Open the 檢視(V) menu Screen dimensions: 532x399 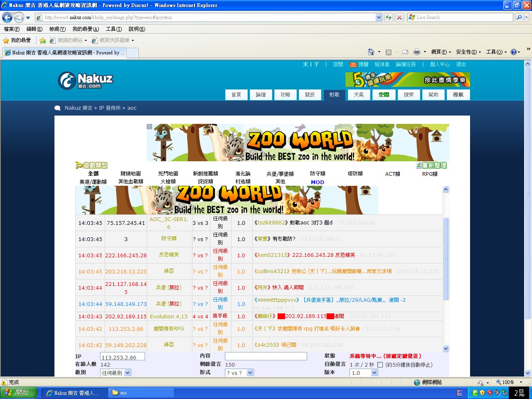pyautogui.click(x=57, y=29)
